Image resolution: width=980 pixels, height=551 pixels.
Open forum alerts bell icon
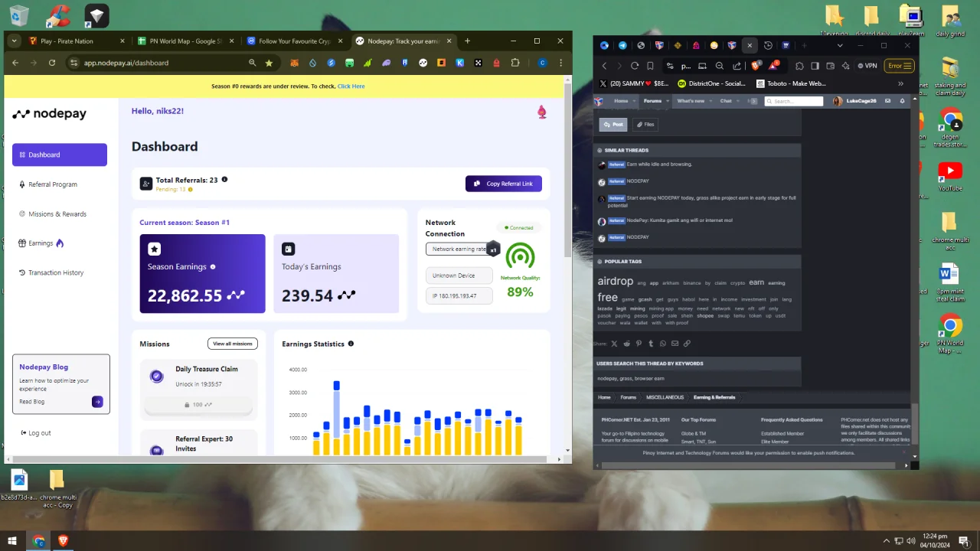902,101
